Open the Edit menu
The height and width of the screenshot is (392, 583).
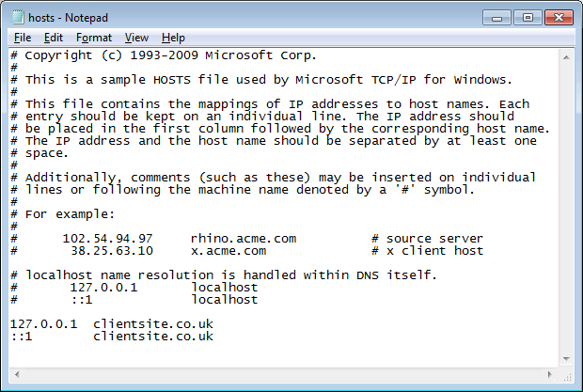pyautogui.click(x=54, y=38)
